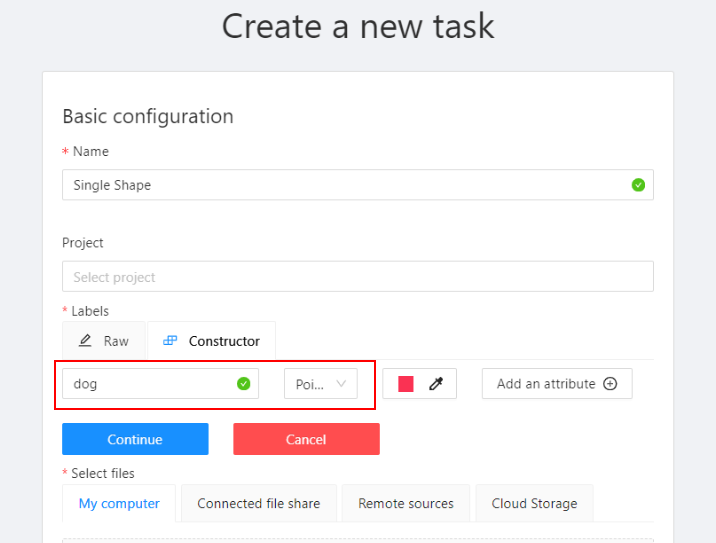Click the Labels field label text
The image size is (716, 543).
pos(90,311)
